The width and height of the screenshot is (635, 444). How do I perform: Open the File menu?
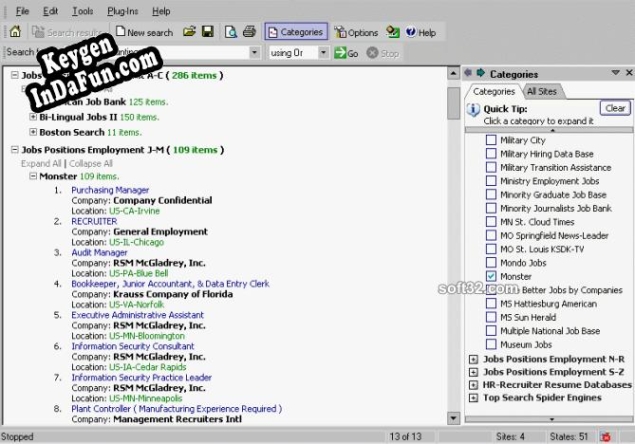pos(22,11)
